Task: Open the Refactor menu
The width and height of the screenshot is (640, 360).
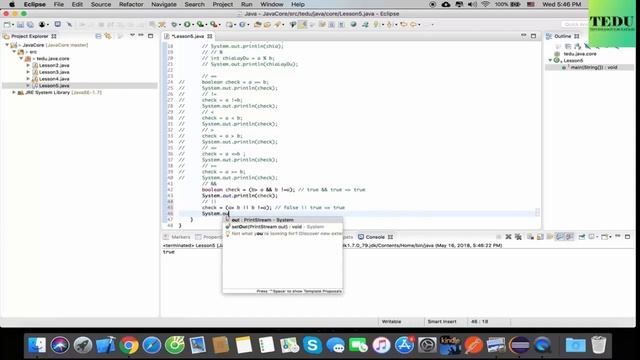Action: [131, 4]
